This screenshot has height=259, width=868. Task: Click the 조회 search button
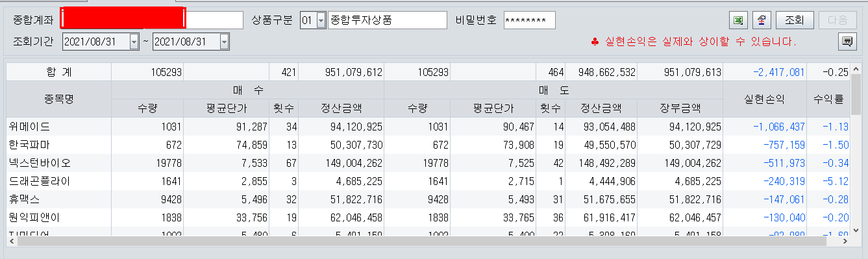point(795,20)
